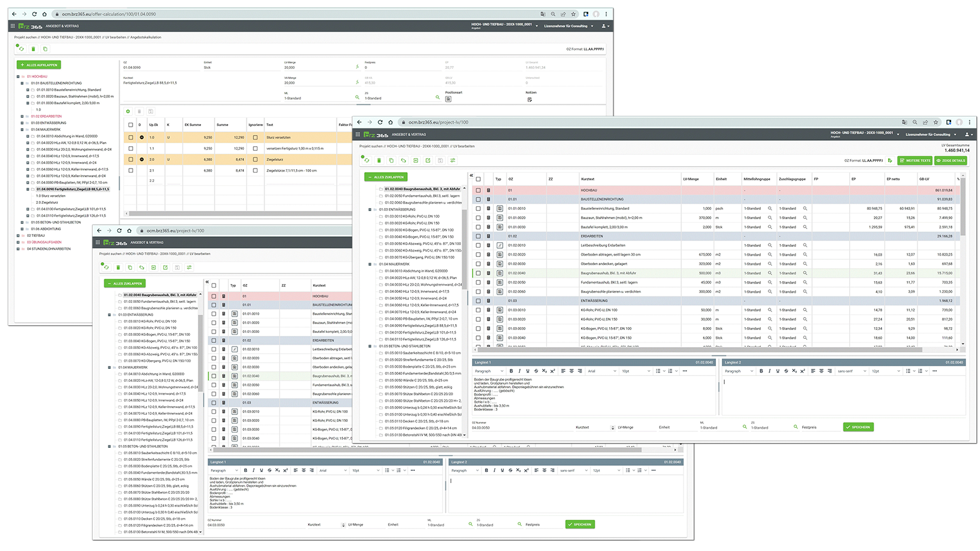
Task: Click the export icon in the front window toolbar
Action: coord(428,160)
